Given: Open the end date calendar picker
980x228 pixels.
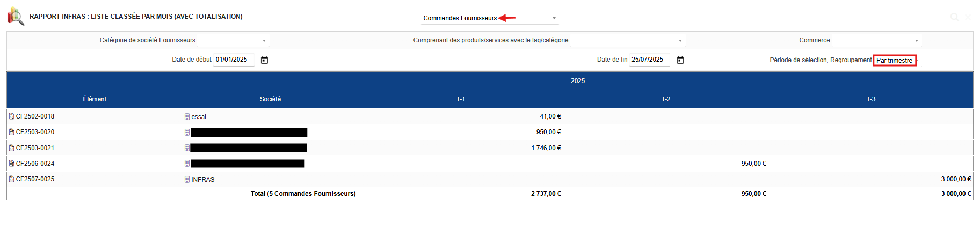Looking at the screenshot, I should tap(680, 60).
